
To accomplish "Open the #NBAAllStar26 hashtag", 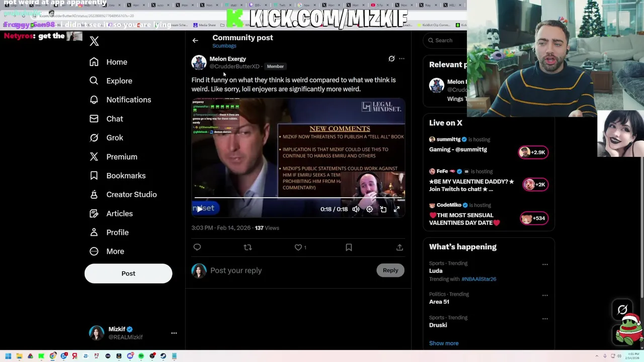I will coord(478,279).
